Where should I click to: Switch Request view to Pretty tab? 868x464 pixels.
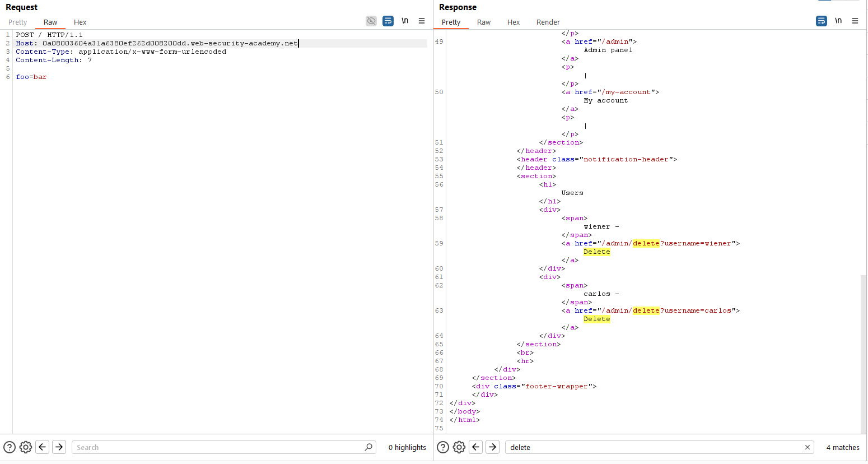click(18, 22)
